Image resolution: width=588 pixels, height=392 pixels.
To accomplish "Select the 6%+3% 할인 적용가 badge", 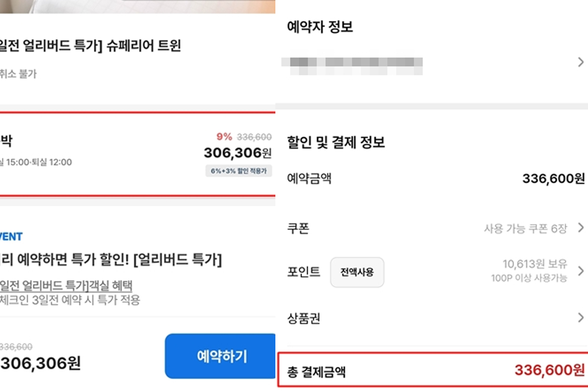I will tap(239, 171).
